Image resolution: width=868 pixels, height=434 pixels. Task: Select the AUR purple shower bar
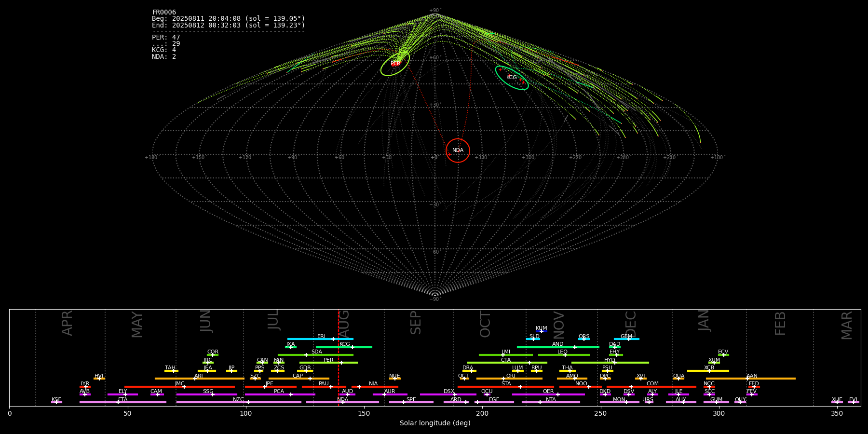pyautogui.click(x=390, y=394)
